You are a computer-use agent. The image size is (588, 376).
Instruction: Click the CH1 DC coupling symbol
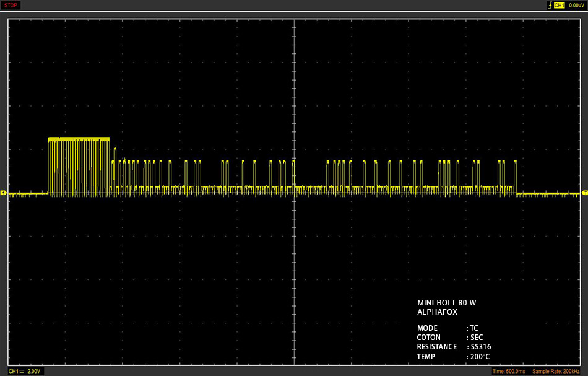pos(22,371)
